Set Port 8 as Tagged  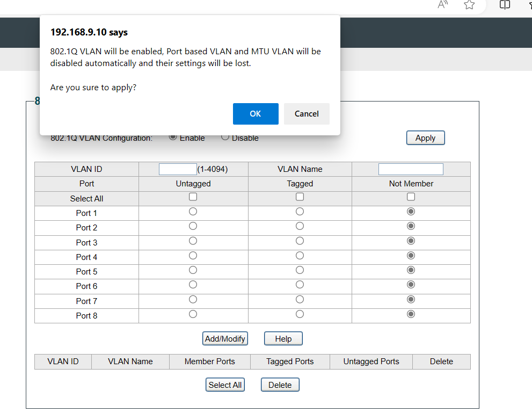300,314
